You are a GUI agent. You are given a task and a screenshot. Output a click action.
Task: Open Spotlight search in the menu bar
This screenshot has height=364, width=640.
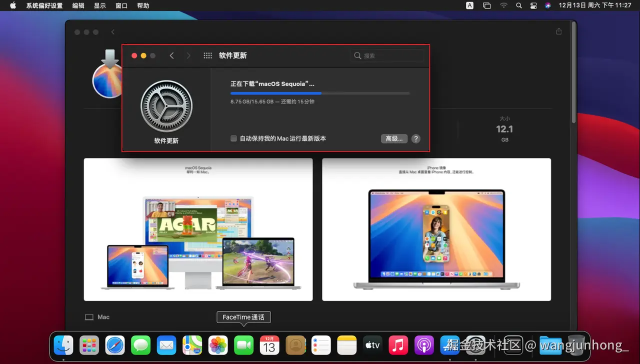coord(518,5)
